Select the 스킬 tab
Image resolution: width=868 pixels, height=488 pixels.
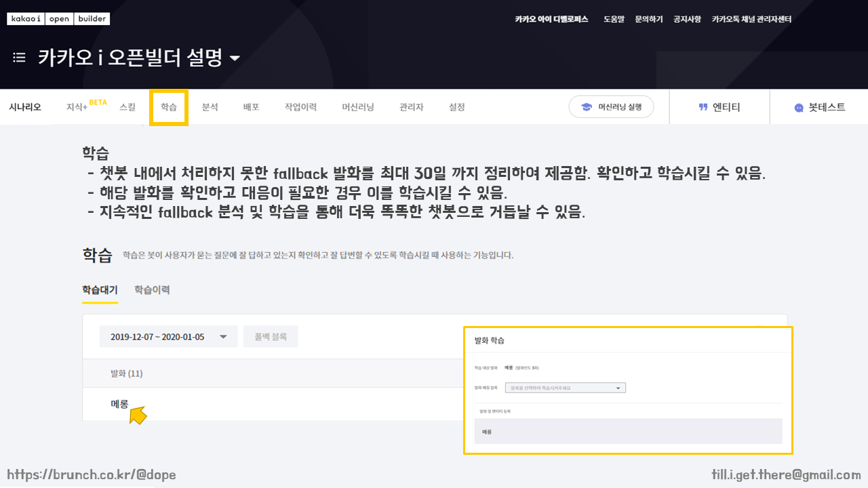pos(127,107)
